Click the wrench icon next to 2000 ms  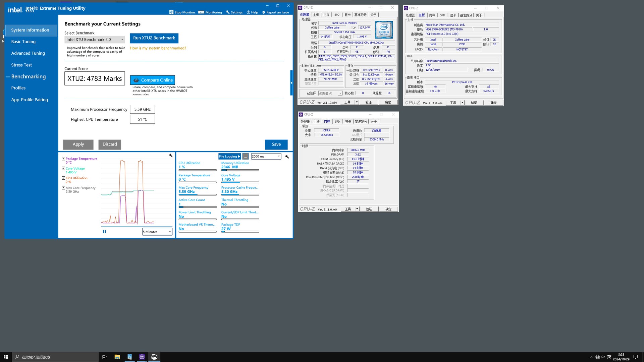(287, 157)
